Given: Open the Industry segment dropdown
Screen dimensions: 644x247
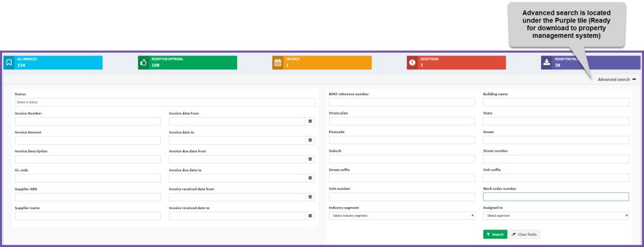Looking at the screenshot, I should point(402,215).
